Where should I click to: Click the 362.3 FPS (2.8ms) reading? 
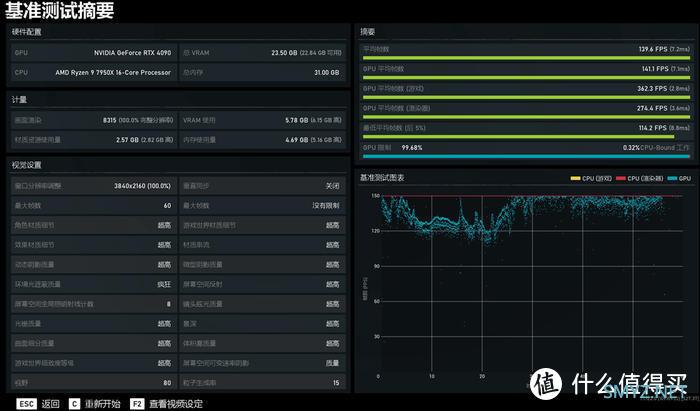663,88
